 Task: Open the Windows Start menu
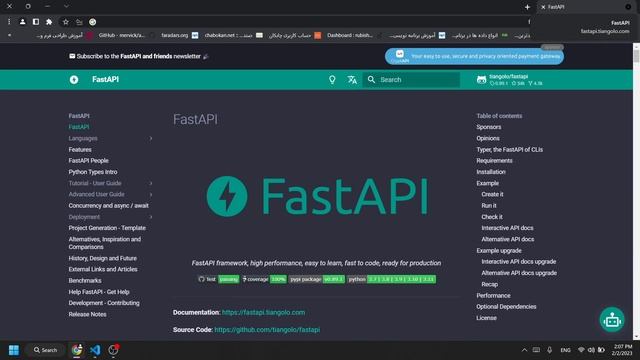point(14,350)
